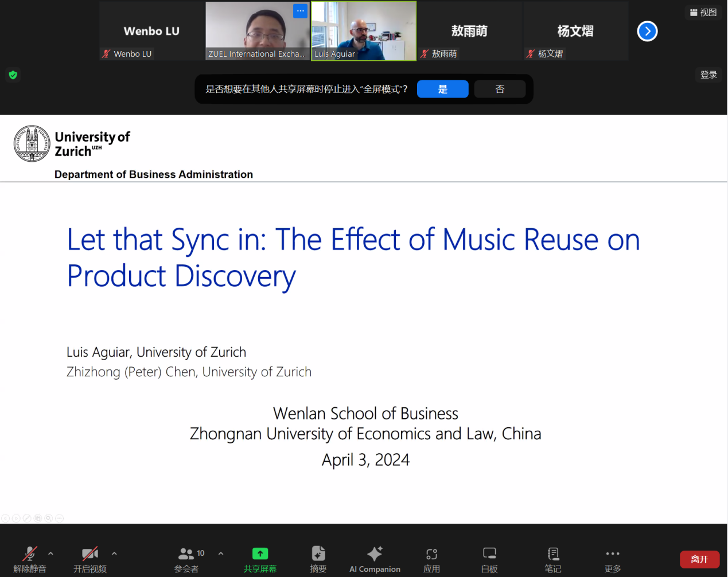Turn on camera with 开启视频

[90, 558]
